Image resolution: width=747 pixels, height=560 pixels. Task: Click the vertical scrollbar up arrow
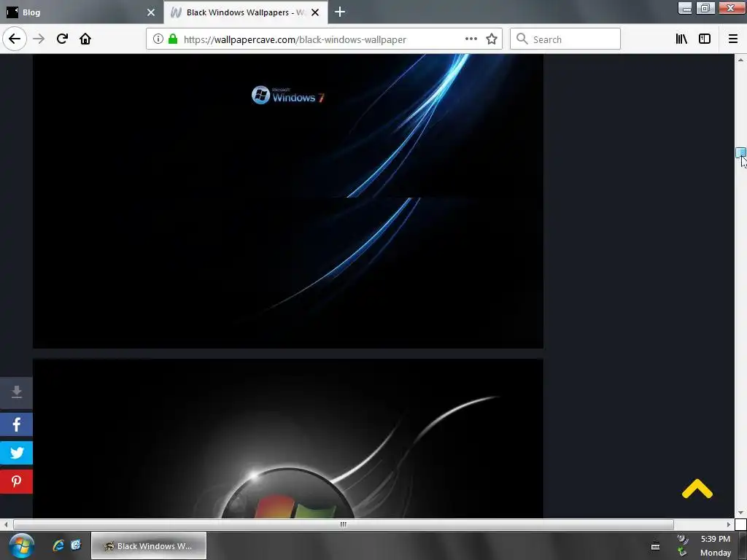pos(740,60)
